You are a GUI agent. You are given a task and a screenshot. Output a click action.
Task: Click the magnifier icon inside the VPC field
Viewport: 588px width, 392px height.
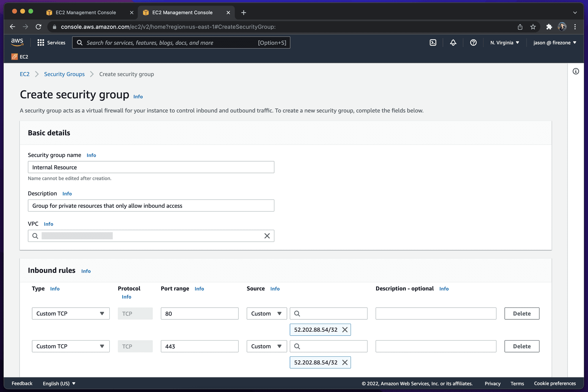pos(35,236)
